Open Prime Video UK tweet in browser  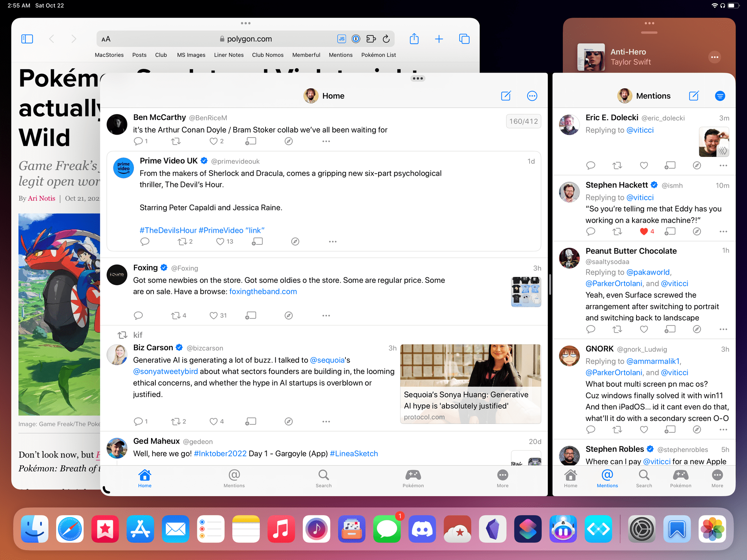(295, 242)
